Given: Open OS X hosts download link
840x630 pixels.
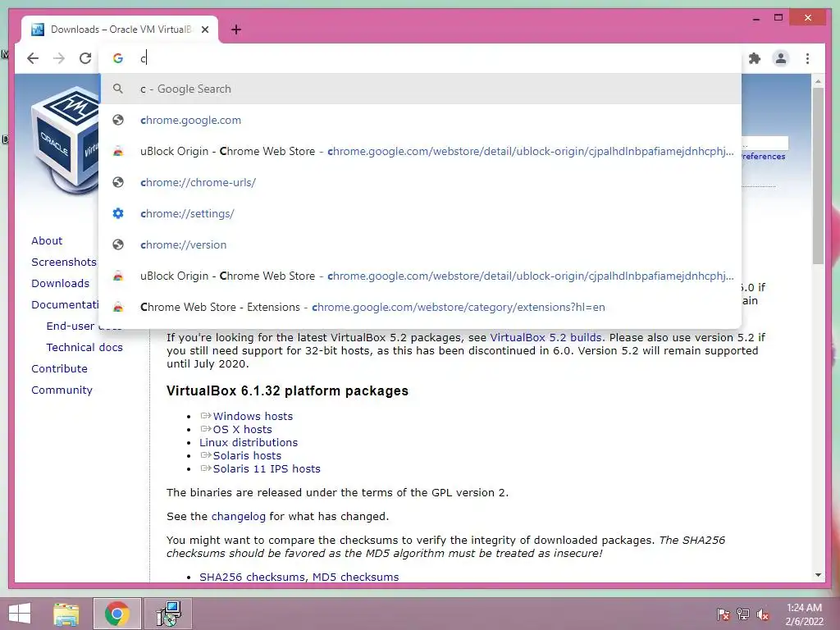Looking at the screenshot, I should point(242,429).
